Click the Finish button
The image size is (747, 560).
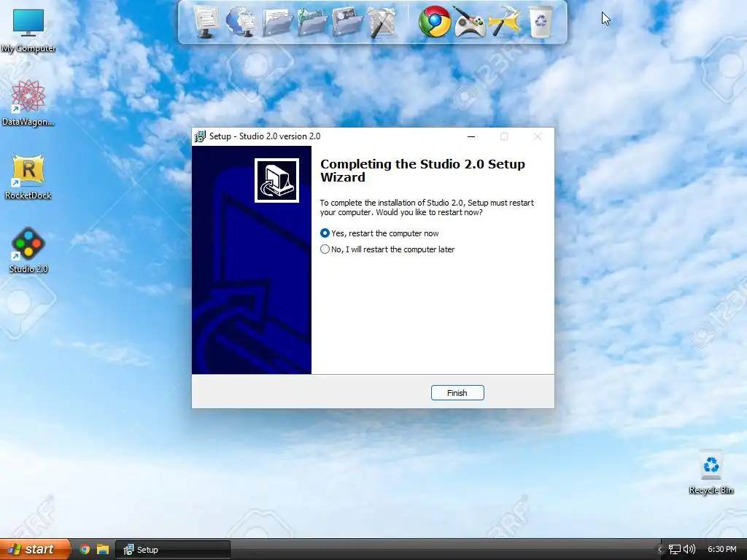(457, 393)
